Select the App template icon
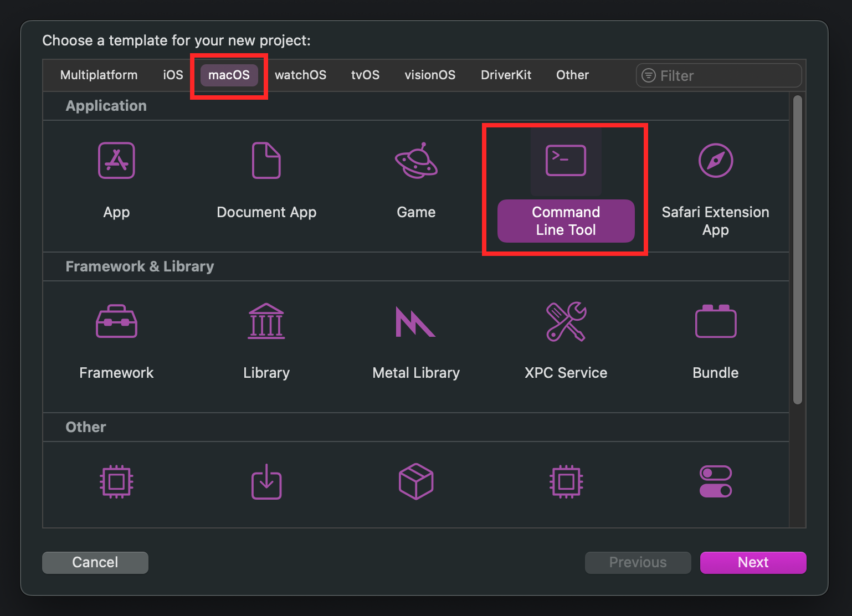The image size is (852, 616). coord(116,161)
